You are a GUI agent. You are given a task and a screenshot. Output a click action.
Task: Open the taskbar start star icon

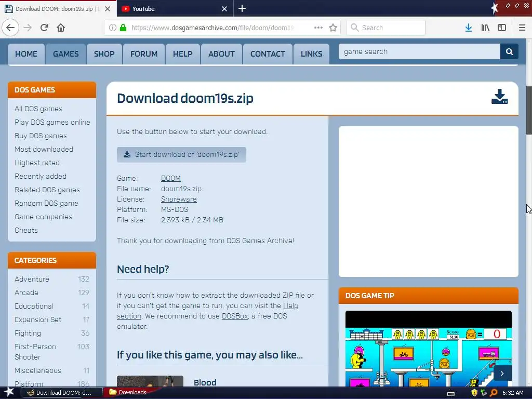(9, 392)
